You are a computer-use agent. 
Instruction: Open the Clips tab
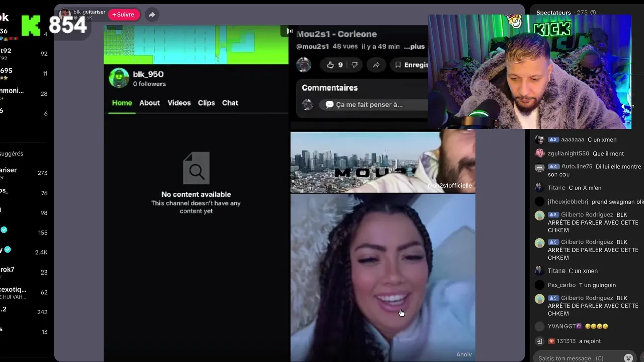(x=206, y=103)
